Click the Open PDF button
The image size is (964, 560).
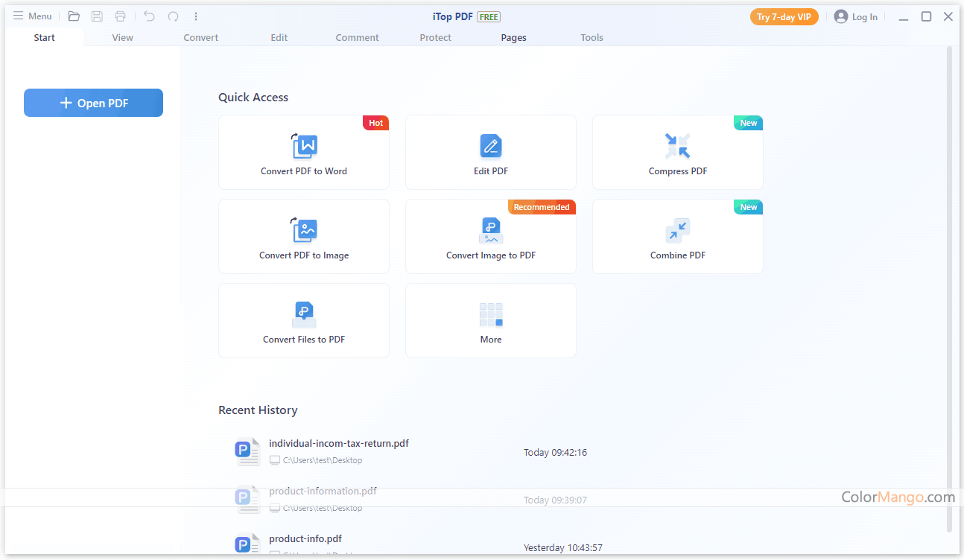[93, 103]
